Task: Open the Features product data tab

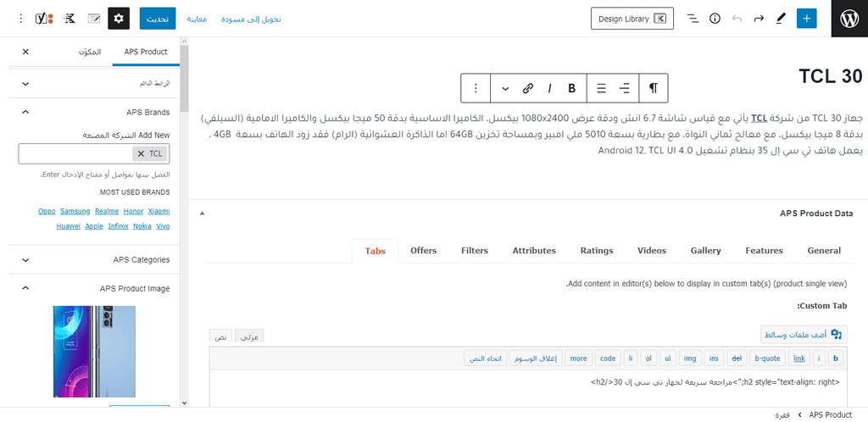Action: coord(764,251)
